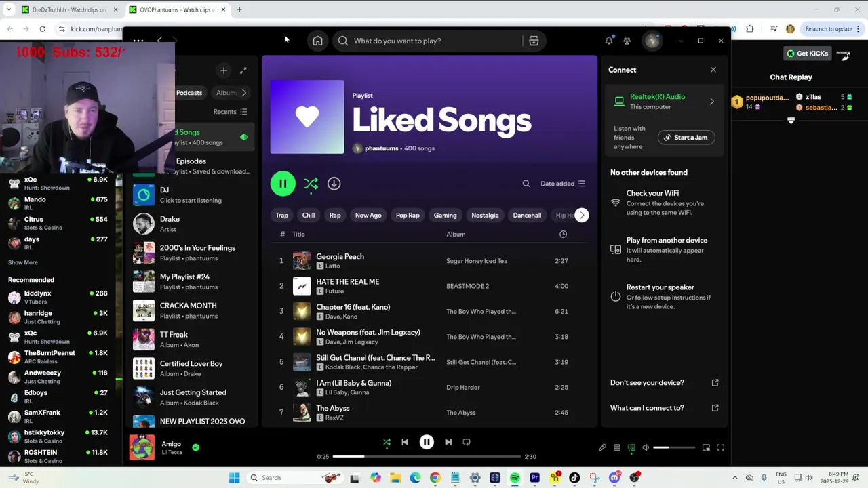The image size is (868, 488).
Task: Filter Liked Songs by Trap
Action: coord(282,216)
